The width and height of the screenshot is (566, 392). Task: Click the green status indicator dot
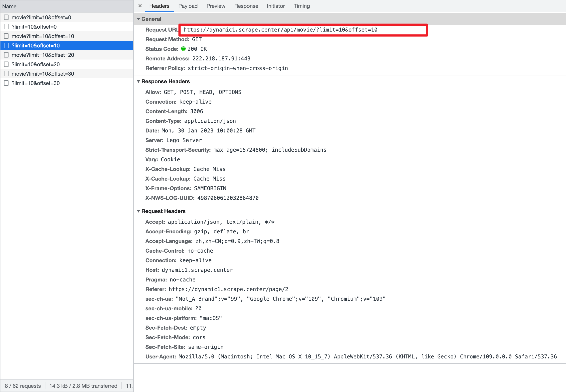pyautogui.click(x=183, y=49)
